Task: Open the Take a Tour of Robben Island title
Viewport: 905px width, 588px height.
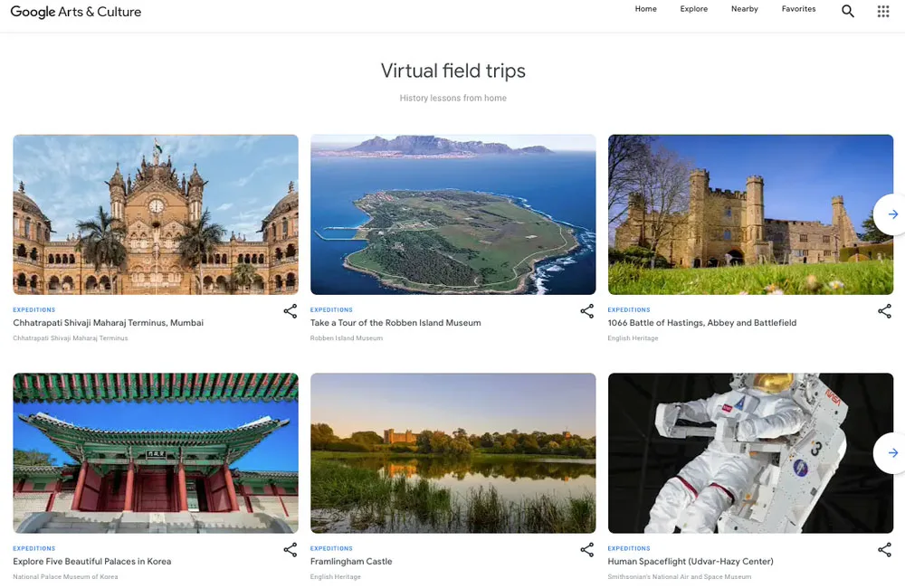Action: click(395, 323)
